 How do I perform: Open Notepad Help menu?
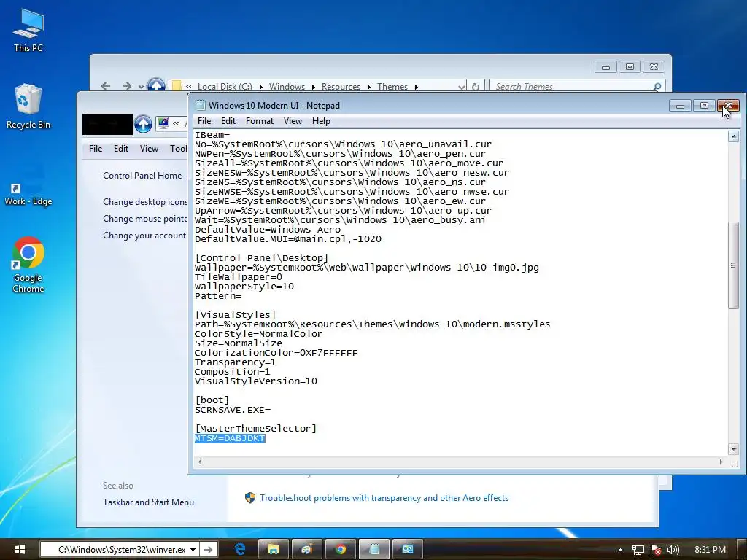(321, 121)
